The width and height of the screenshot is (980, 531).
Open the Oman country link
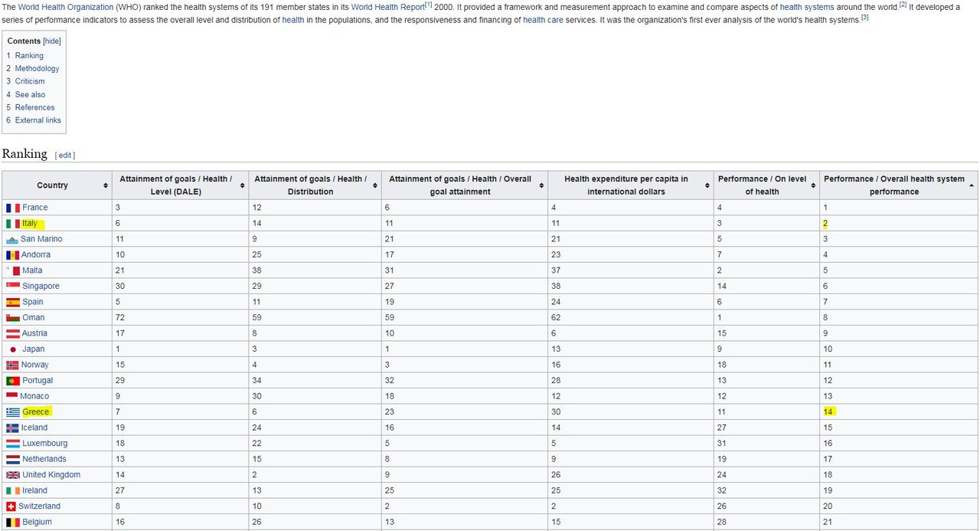click(33, 318)
